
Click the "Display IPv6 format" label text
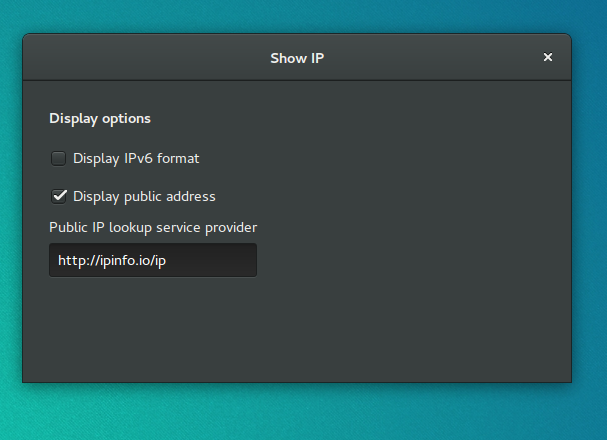136,158
